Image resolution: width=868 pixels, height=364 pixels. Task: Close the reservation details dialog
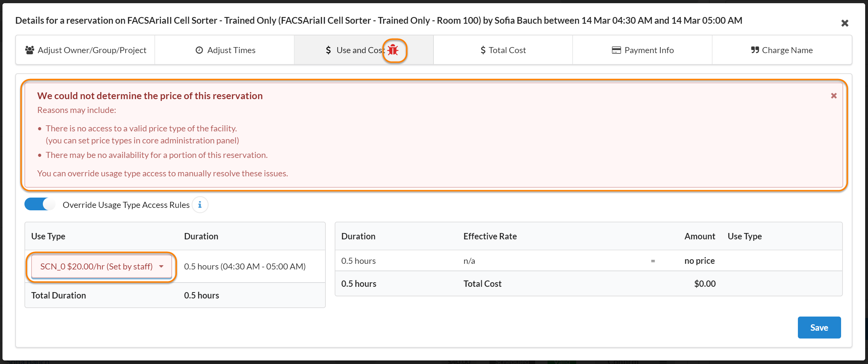(x=845, y=23)
